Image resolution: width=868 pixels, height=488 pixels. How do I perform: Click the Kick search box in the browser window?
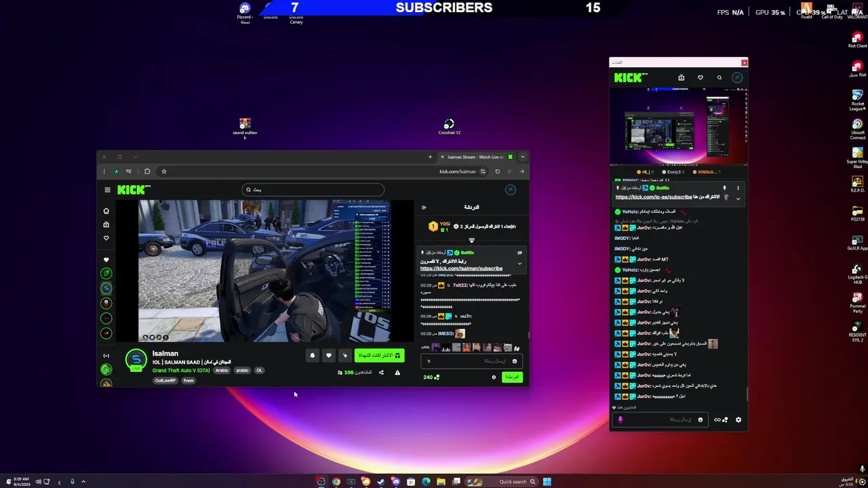[313, 190]
